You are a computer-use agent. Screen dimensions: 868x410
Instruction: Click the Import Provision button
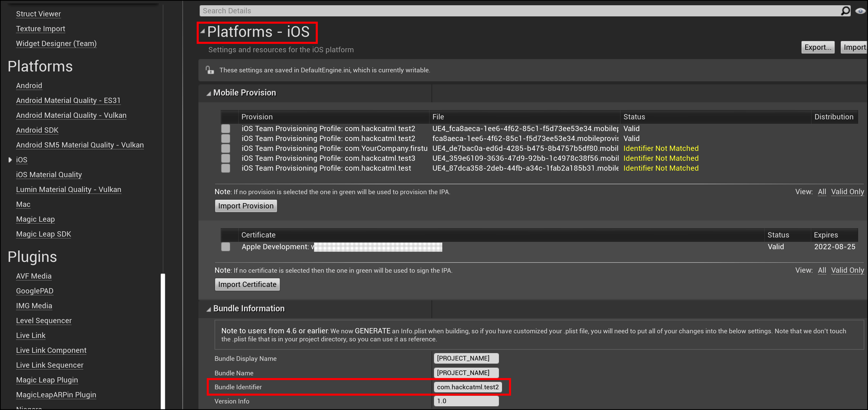point(246,206)
